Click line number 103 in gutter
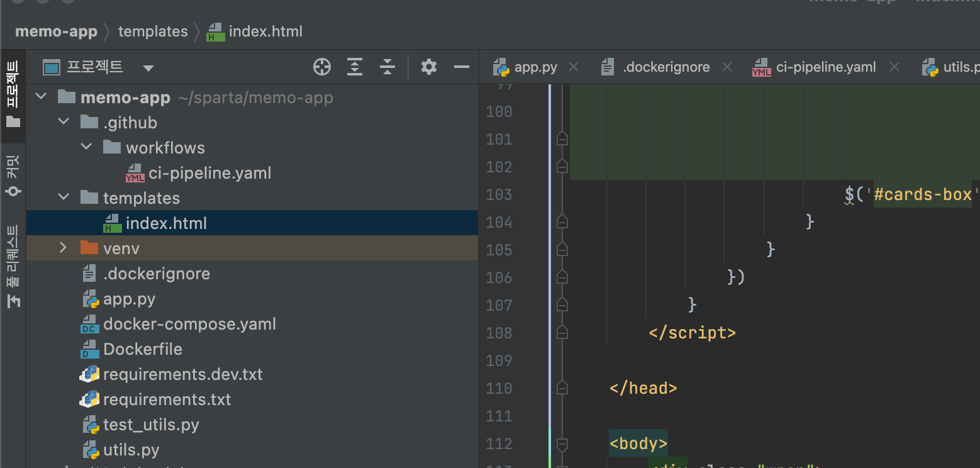Image resolution: width=980 pixels, height=468 pixels. 499,194
